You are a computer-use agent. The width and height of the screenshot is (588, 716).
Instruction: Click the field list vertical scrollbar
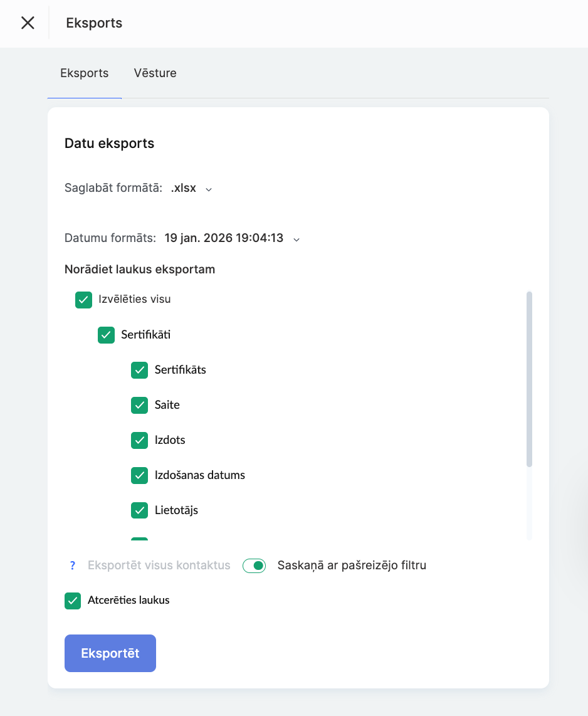point(530,379)
